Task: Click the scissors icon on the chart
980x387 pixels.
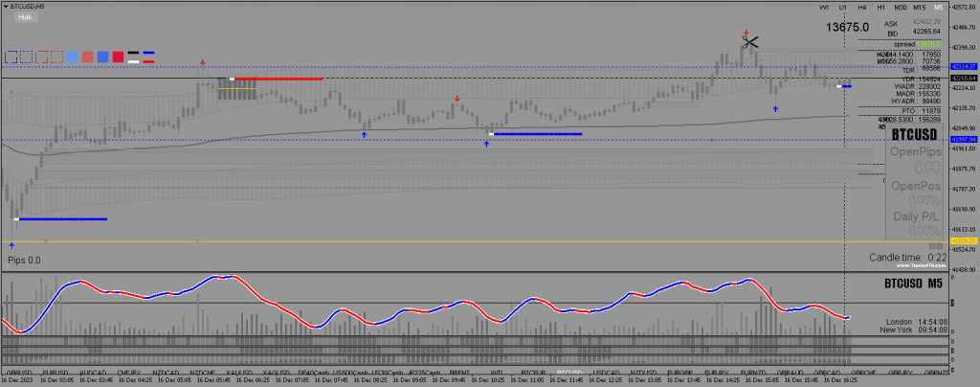Action: (x=748, y=41)
